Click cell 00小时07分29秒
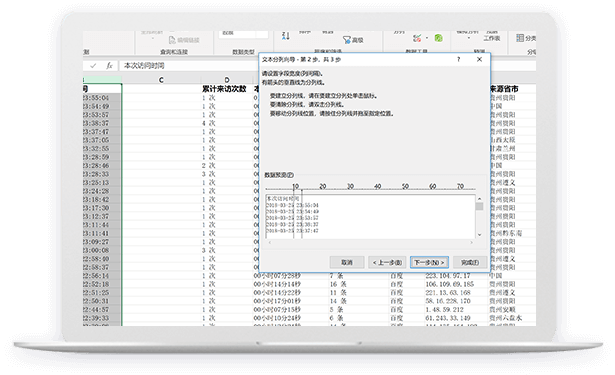This screenshot has width=615, height=375. tap(277, 276)
